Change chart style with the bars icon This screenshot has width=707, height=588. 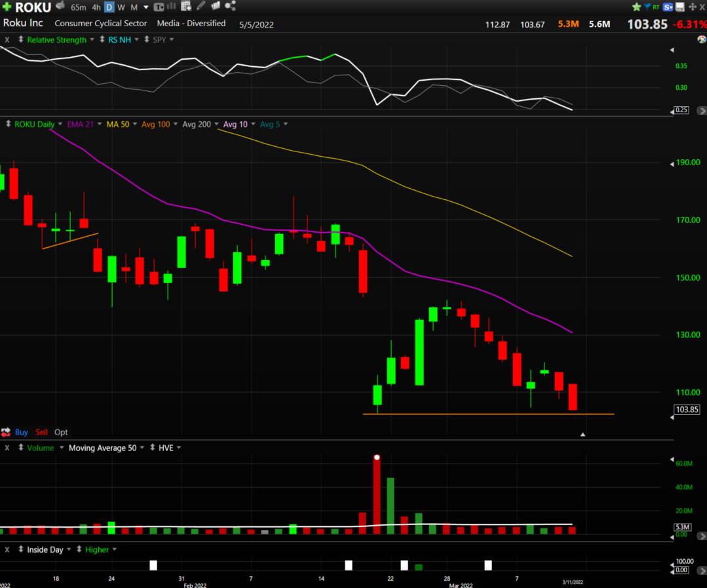click(171, 7)
